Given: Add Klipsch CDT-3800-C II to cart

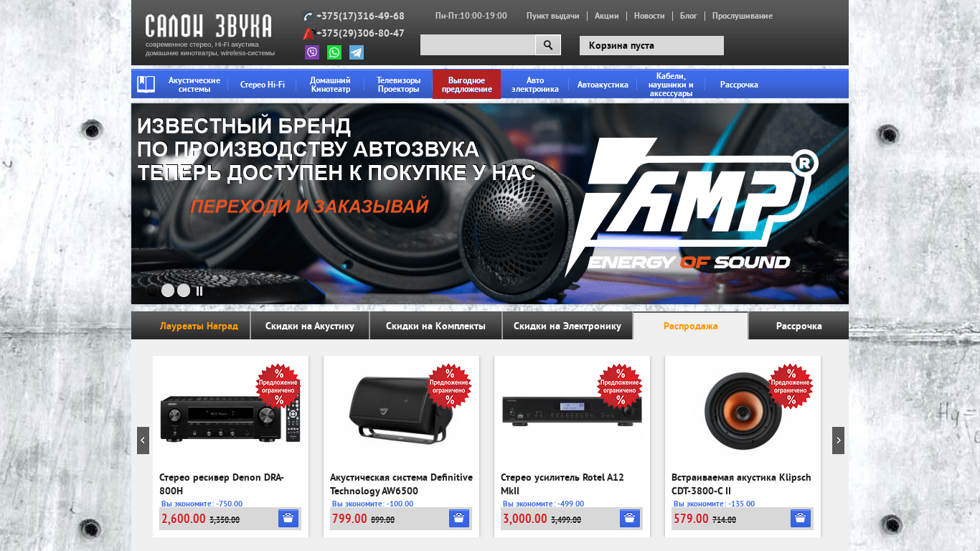Looking at the screenshot, I should [x=801, y=519].
